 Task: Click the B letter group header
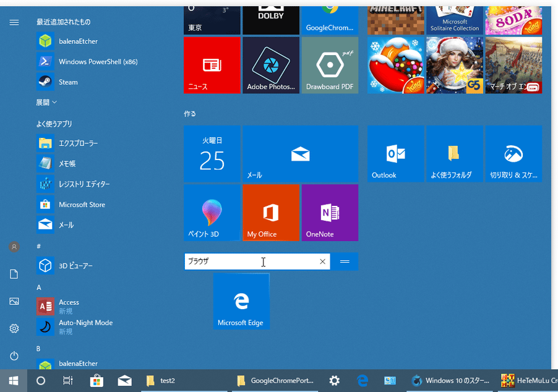[38, 349]
